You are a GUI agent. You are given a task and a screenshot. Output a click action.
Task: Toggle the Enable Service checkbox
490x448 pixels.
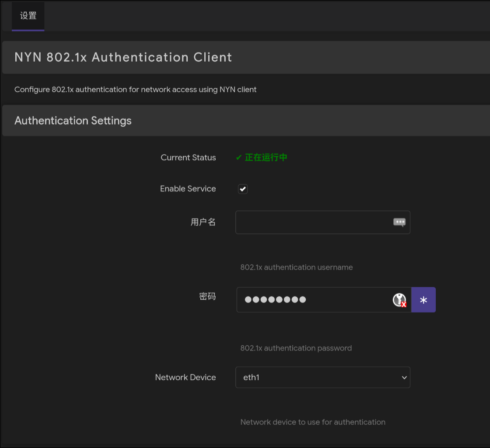coord(243,189)
